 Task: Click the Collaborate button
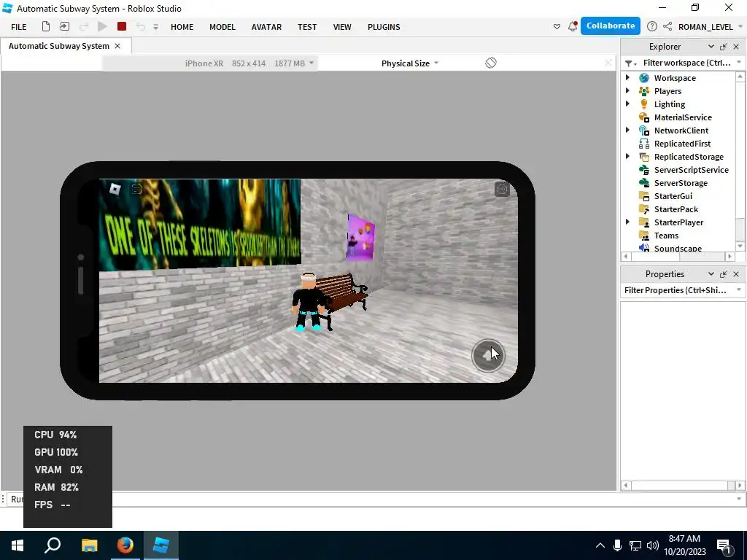(x=611, y=26)
